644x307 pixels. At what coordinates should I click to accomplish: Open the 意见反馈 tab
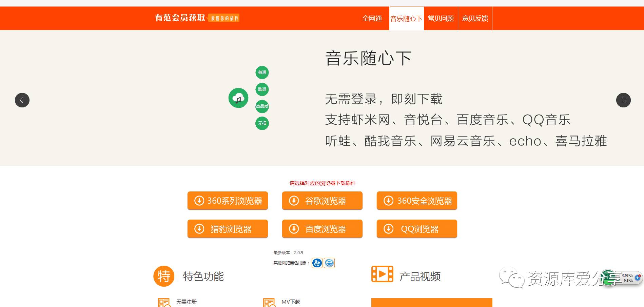point(475,18)
